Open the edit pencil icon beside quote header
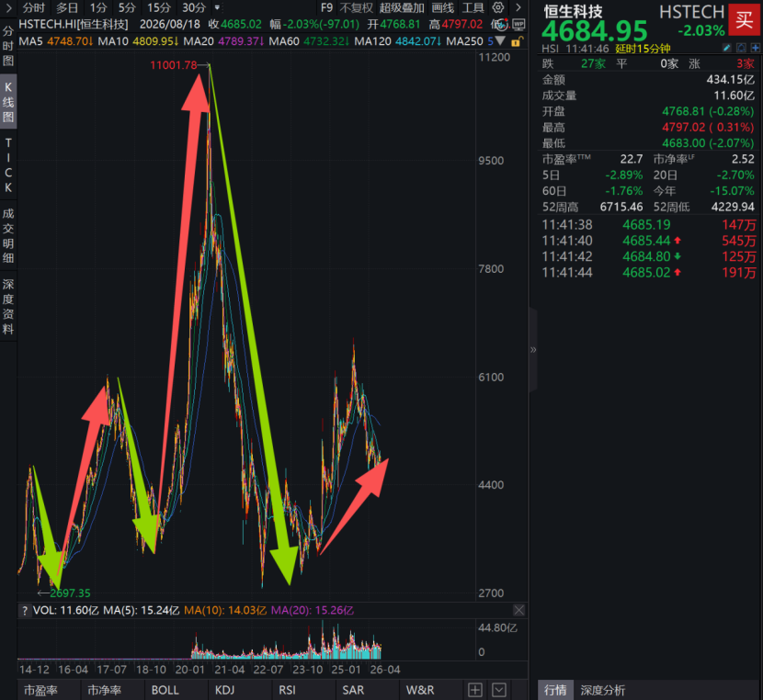 [x=726, y=48]
